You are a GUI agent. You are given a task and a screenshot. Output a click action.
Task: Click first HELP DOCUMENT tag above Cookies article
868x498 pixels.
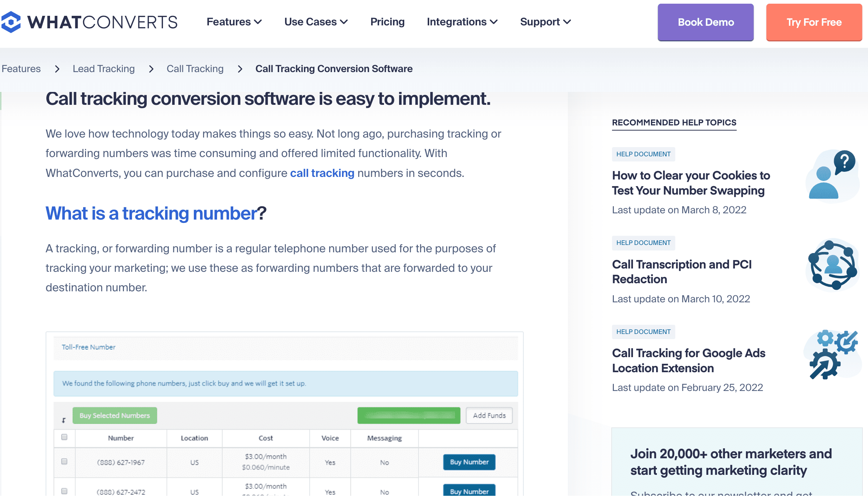tap(643, 154)
